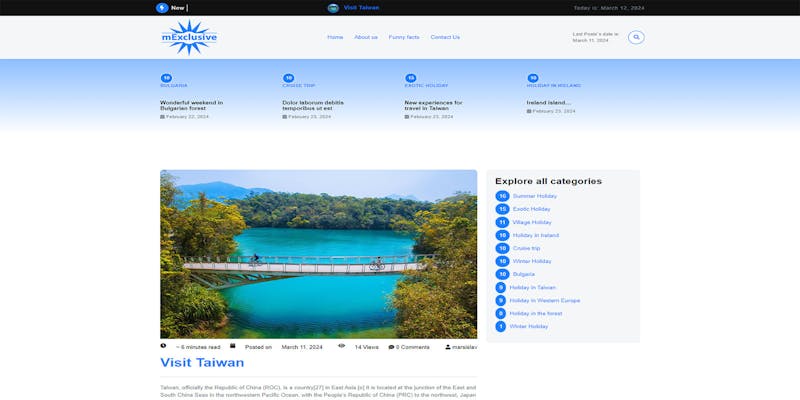This screenshot has width=800, height=400.
Task: Click the count badge beside Bulgaria category
Action: click(503, 274)
